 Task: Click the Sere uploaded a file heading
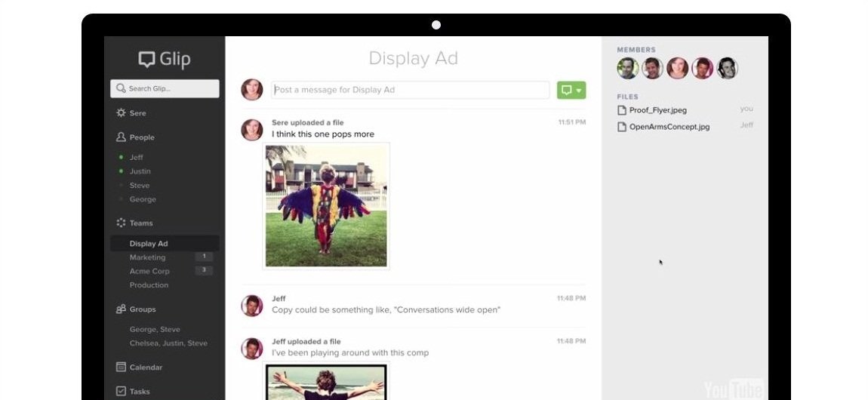click(x=308, y=123)
